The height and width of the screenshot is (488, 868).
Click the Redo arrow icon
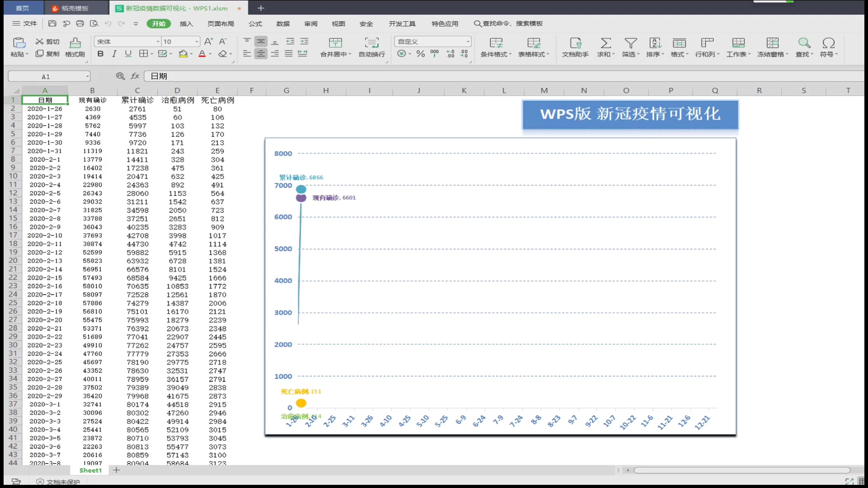pyautogui.click(x=121, y=23)
